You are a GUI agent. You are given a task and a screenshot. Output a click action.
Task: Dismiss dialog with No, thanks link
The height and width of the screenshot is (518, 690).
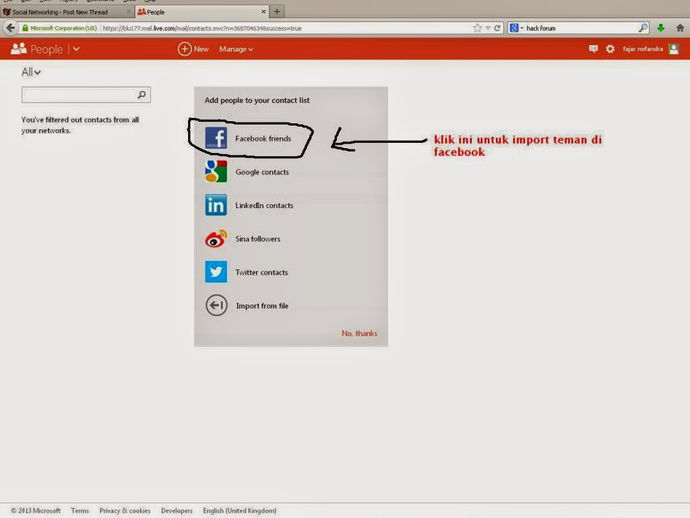(360, 333)
